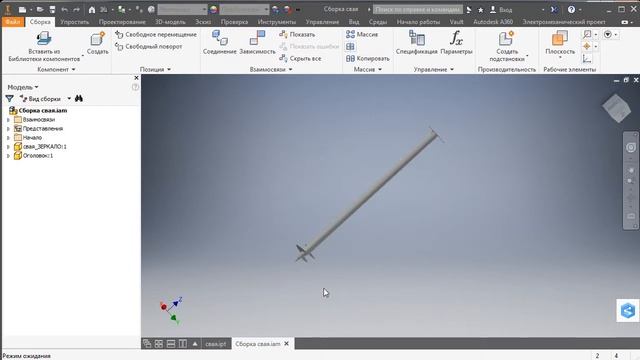This screenshot has height=360, width=640.
Task: Switch to the Инструменты ribbon tab
Action: 277,22
